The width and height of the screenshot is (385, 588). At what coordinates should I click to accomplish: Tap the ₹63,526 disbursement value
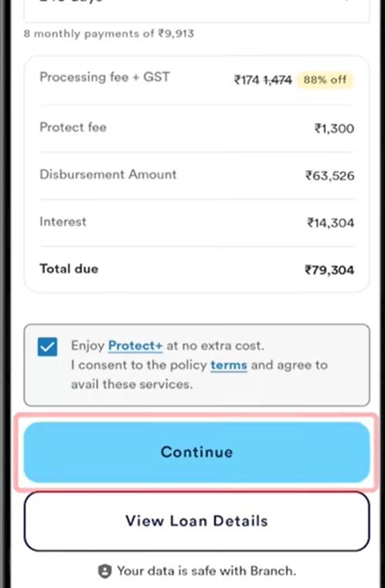pos(330,175)
